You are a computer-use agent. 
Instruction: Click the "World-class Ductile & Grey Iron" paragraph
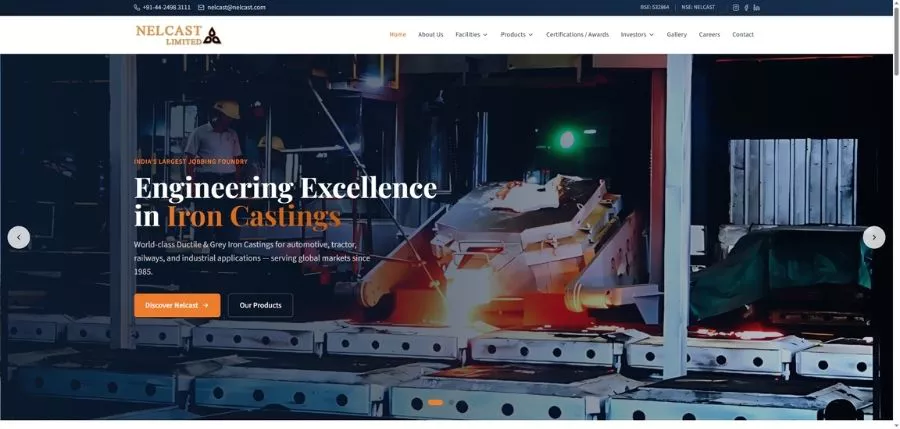tap(252, 258)
